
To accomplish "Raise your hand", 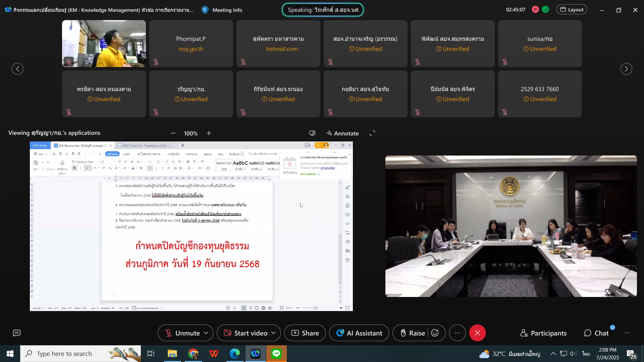I will [x=412, y=333].
